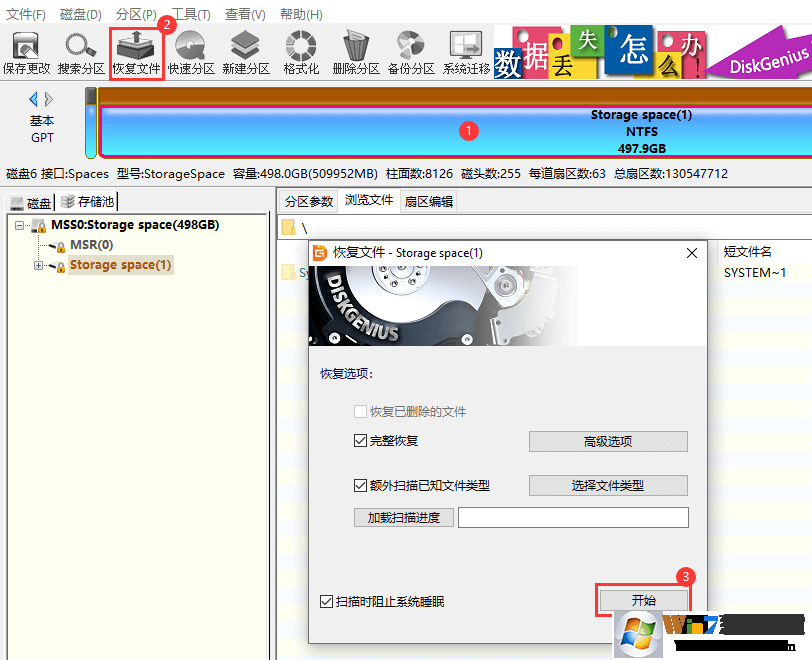
Task: Open the 系统迁移 (System Migration) tool
Action: (x=464, y=51)
